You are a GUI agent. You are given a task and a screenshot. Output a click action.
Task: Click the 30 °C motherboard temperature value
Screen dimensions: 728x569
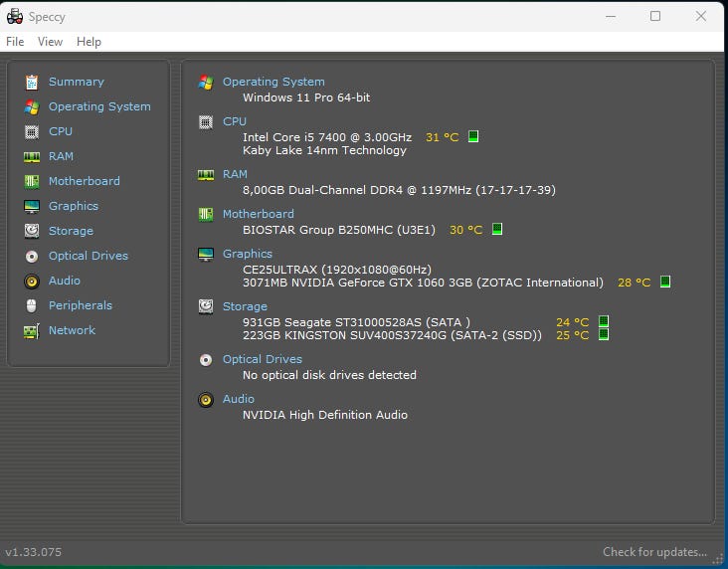465,230
